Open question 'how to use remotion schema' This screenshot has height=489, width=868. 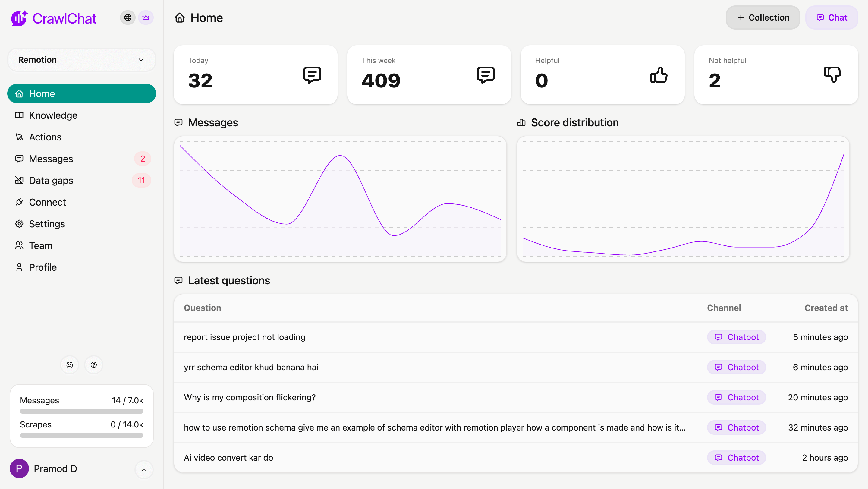(x=435, y=427)
